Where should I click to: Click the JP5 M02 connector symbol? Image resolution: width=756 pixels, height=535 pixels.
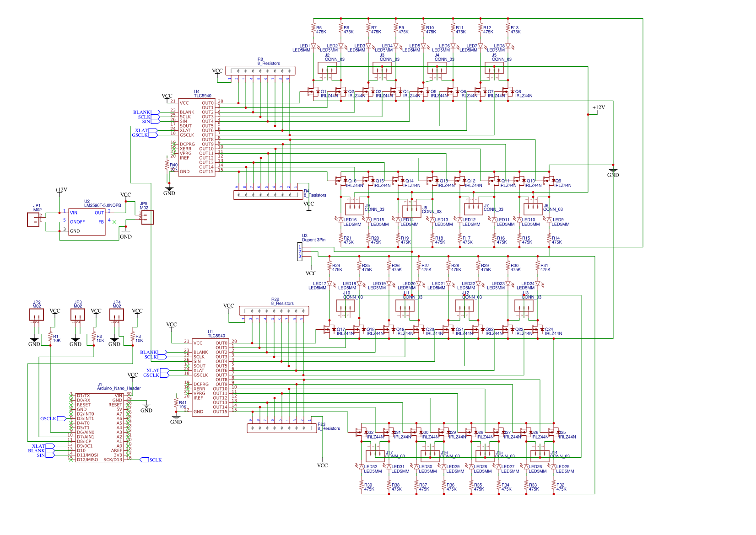[146, 217]
